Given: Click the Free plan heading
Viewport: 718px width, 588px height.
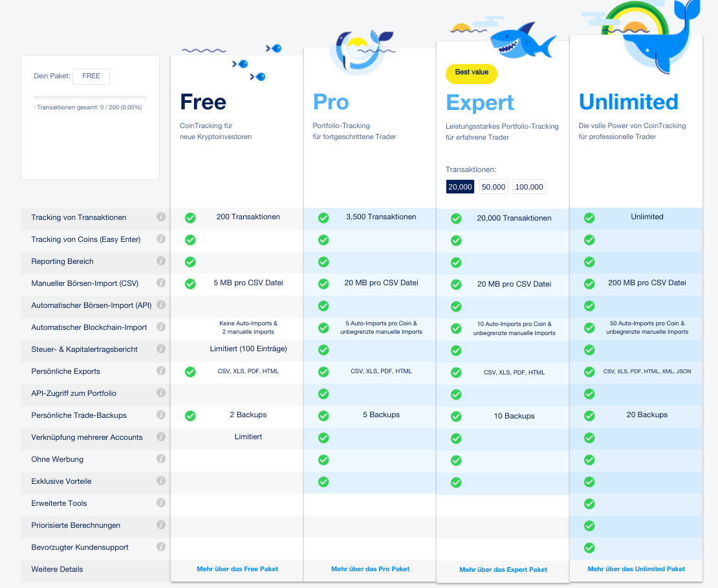Looking at the screenshot, I should pos(203,102).
